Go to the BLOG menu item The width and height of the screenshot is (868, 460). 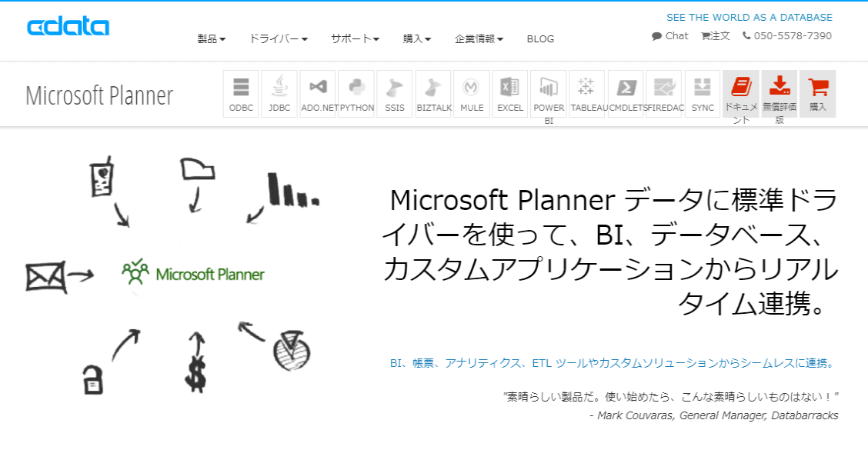[540, 38]
